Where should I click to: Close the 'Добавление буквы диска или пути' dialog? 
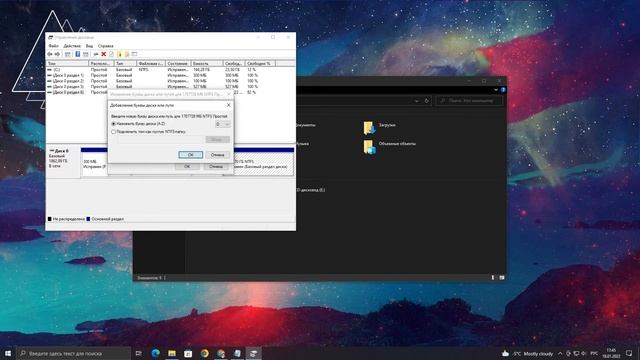[229, 105]
